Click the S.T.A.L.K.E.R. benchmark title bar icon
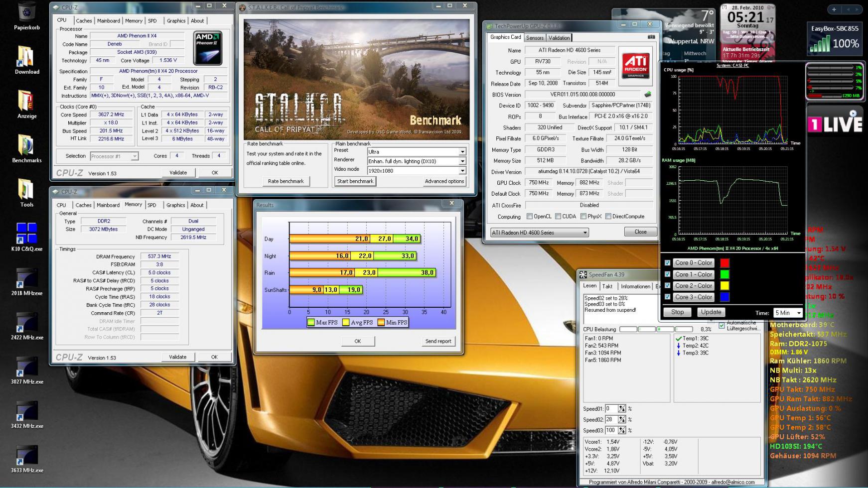 [243, 7]
